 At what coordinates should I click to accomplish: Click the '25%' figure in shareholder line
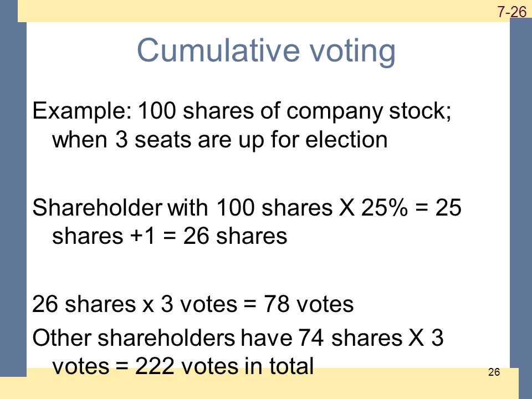[x=384, y=207]
